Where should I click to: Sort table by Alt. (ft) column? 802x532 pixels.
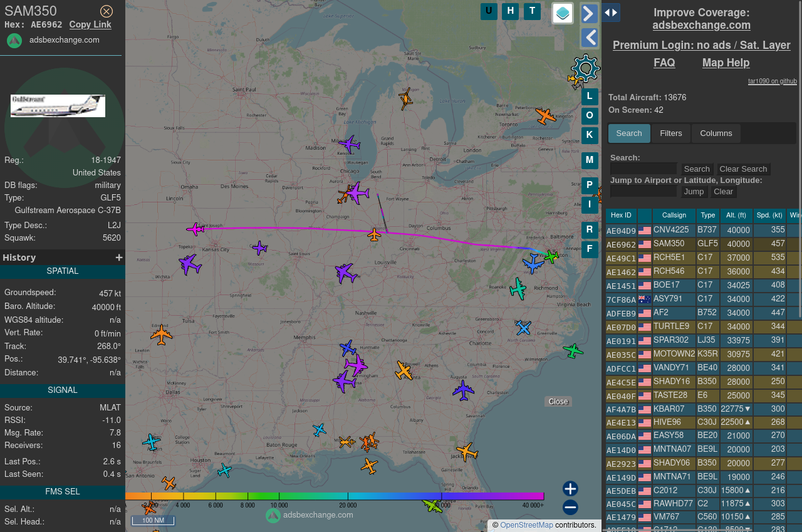pyautogui.click(x=736, y=216)
